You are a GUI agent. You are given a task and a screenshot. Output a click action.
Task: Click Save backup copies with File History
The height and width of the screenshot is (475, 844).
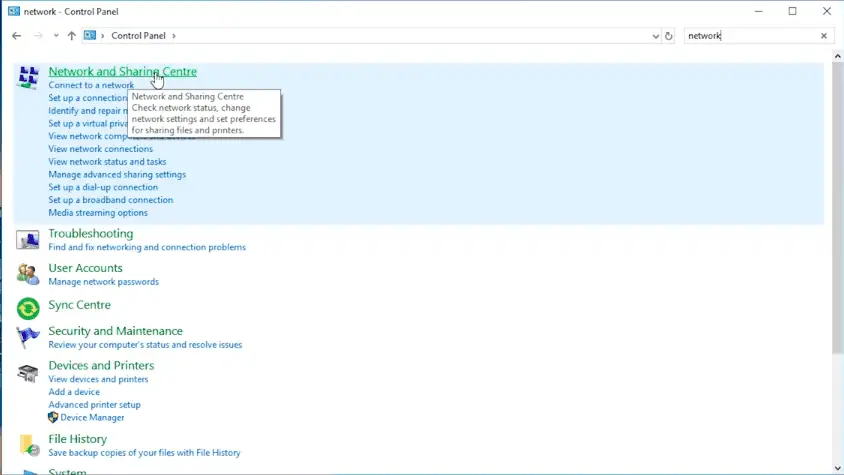(144, 453)
